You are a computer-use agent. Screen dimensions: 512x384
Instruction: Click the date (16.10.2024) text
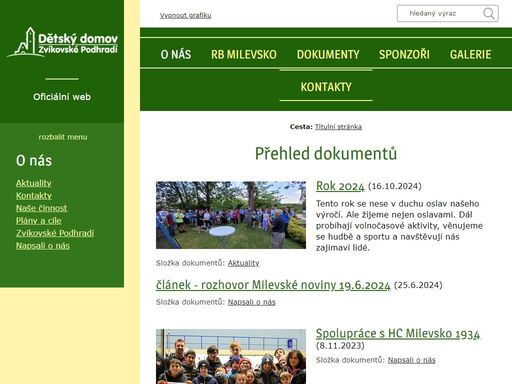(x=395, y=186)
